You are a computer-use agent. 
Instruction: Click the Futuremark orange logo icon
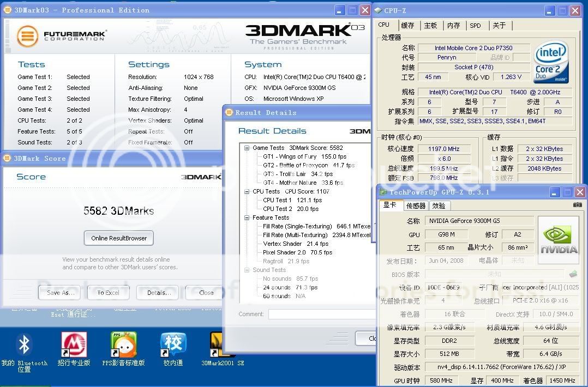27,37
